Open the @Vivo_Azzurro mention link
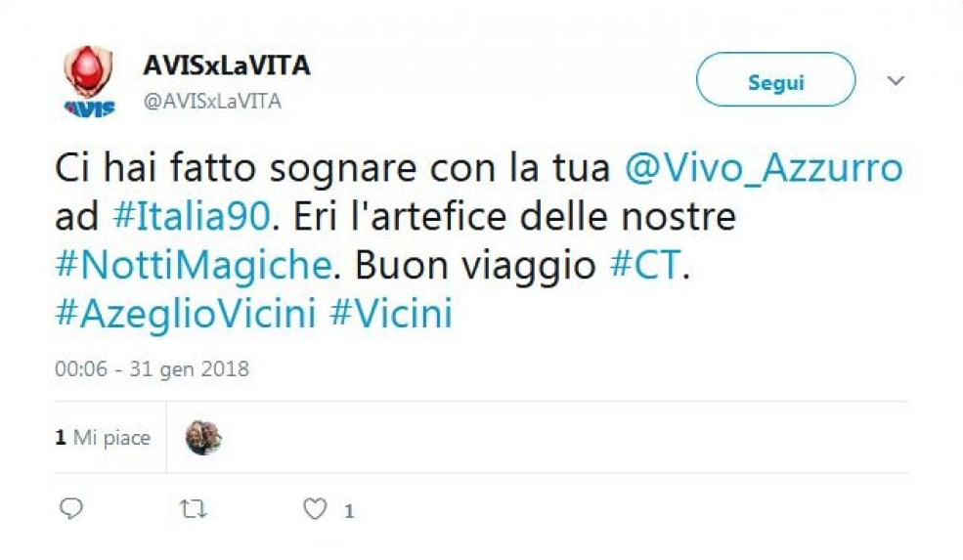The width and height of the screenshot is (963, 560). [x=764, y=168]
